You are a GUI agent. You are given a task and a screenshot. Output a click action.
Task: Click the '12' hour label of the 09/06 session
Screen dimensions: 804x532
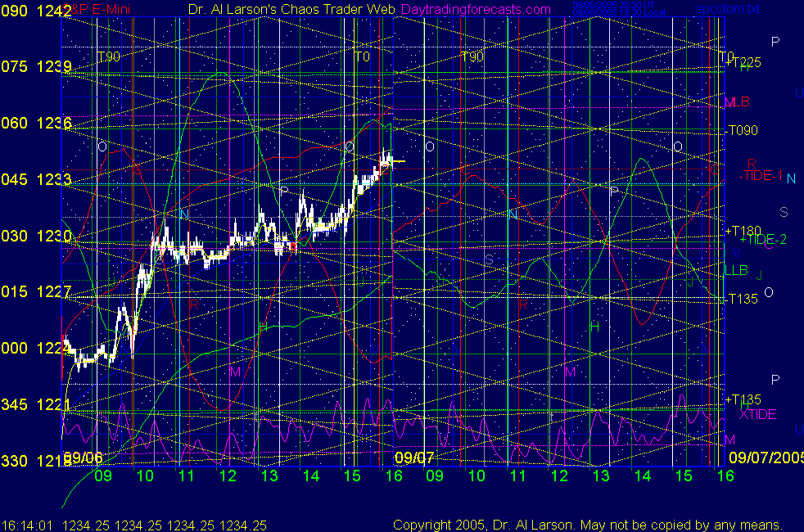coord(228,476)
